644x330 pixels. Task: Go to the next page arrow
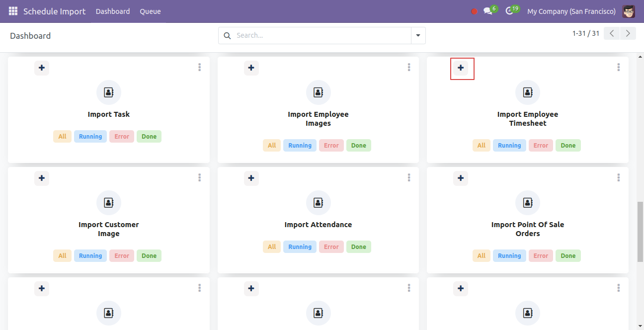point(628,34)
